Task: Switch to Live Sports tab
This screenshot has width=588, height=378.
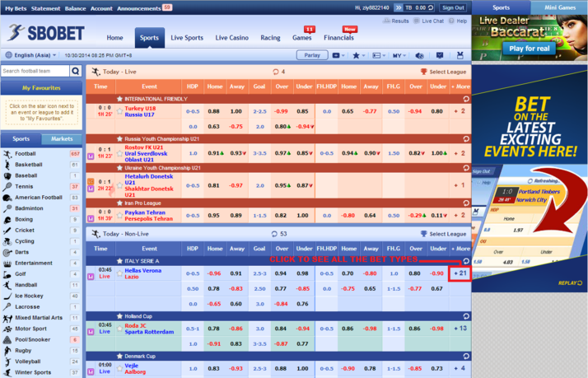Action: [187, 38]
